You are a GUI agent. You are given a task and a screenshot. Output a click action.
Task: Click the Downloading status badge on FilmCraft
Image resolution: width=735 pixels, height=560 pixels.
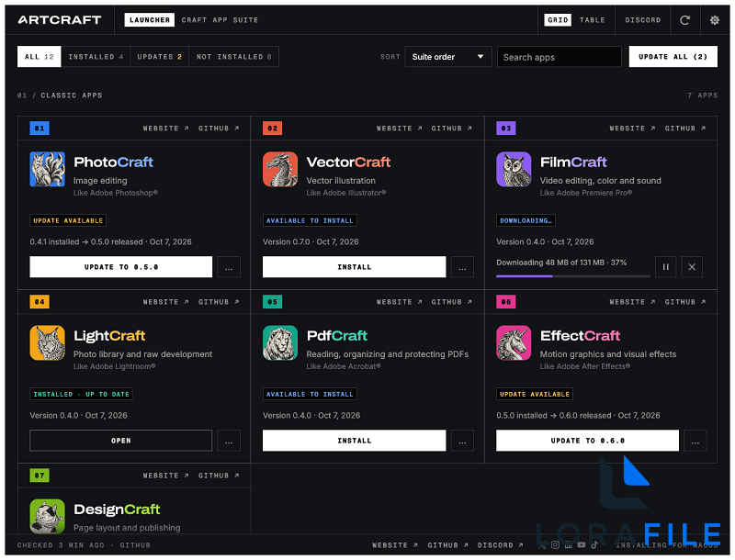pos(526,220)
